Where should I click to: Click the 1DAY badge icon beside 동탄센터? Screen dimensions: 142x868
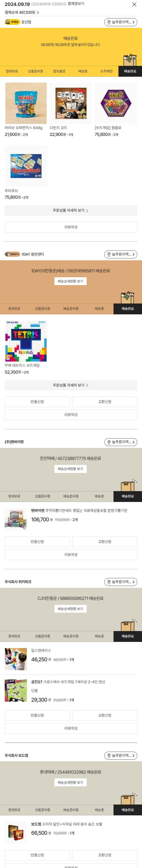point(12,254)
